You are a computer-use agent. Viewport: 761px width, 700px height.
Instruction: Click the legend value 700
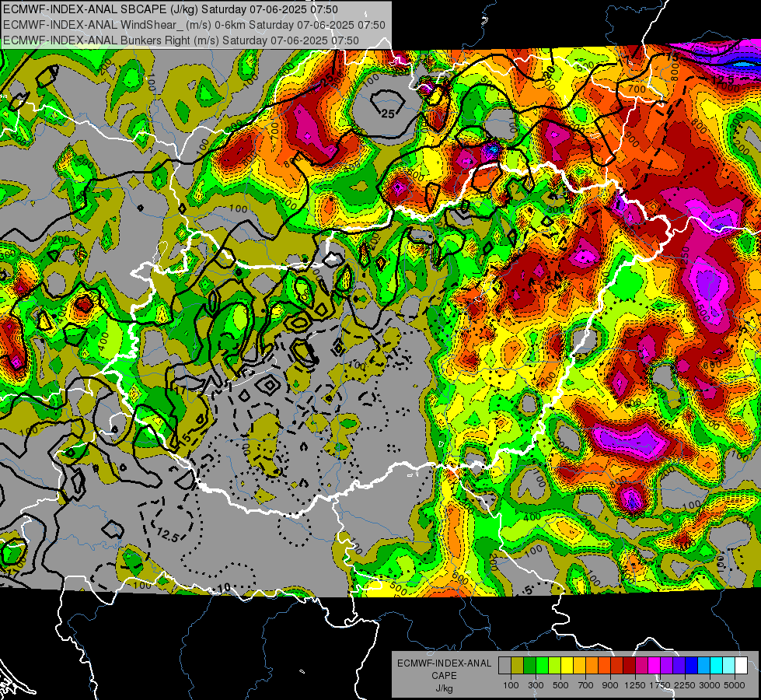586,685
